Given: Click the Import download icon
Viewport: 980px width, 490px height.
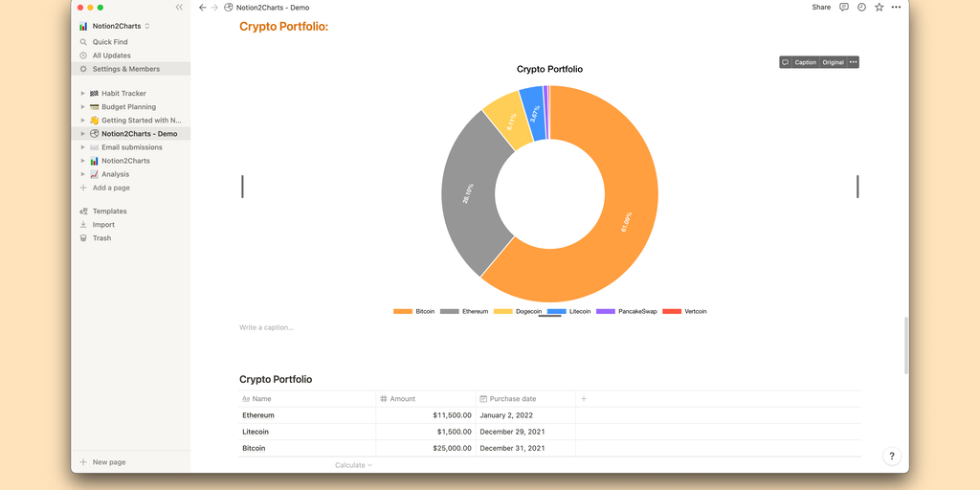Looking at the screenshot, I should 83,224.
